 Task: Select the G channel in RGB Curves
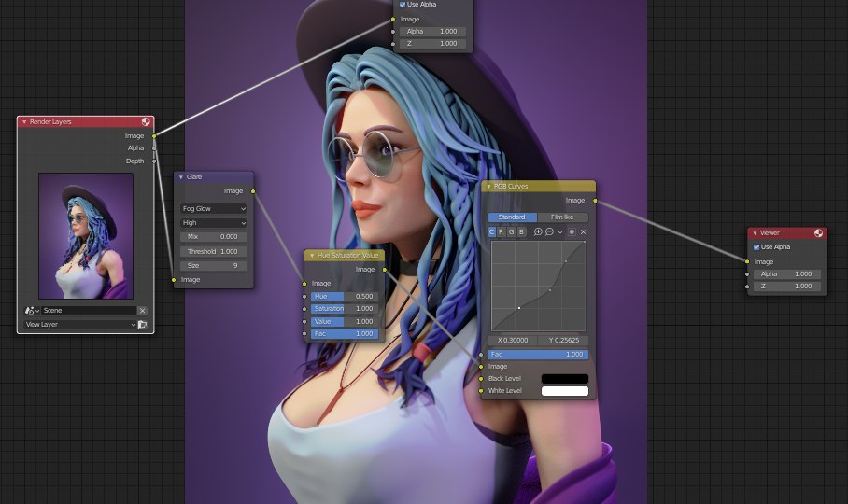click(x=512, y=231)
